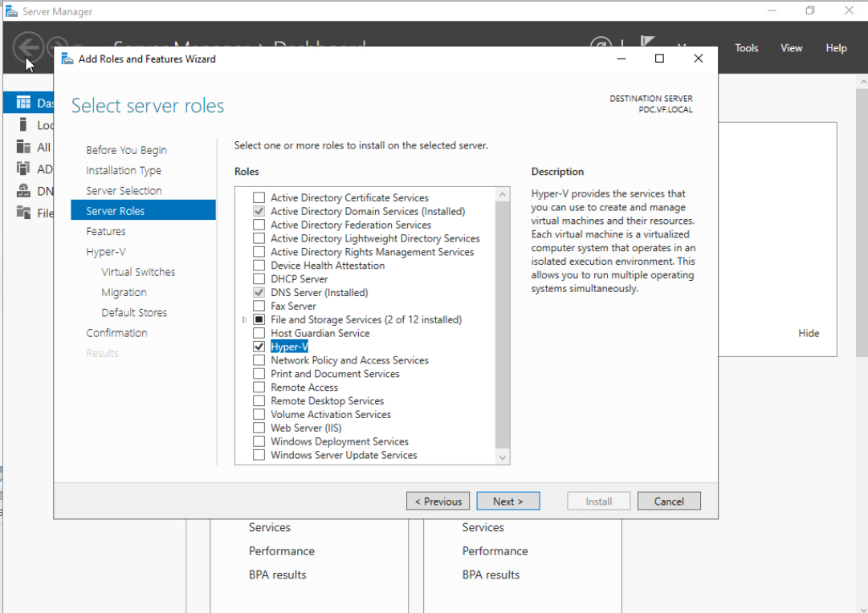The image size is (868, 613).
Task: Open the Help menu
Action: [836, 47]
